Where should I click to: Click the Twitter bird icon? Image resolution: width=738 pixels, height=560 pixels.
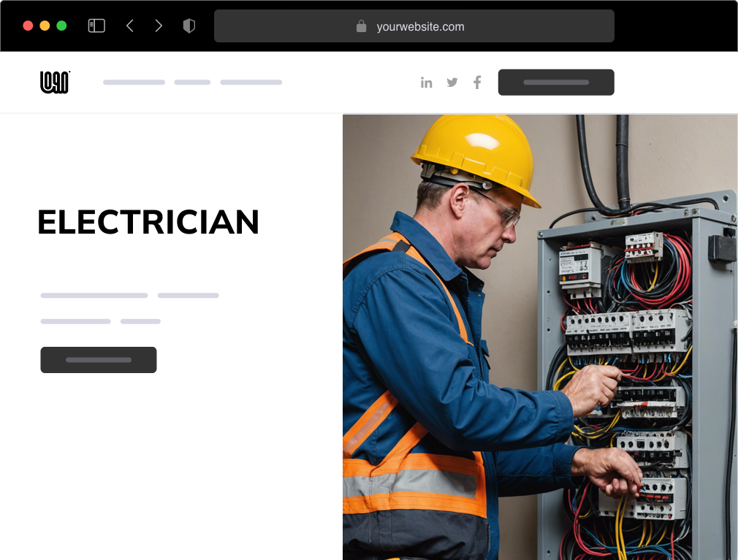click(x=452, y=82)
